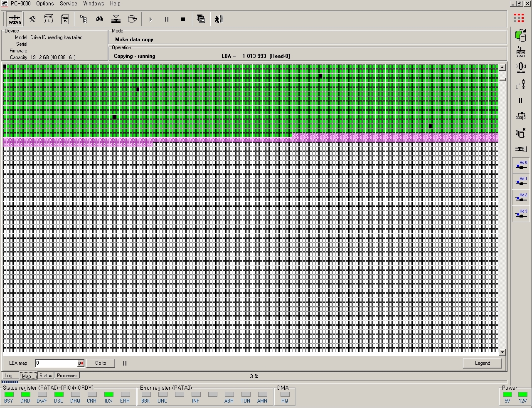Switch to the Log tab
Image resolution: width=532 pixels, height=408 pixels.
click(8, 376)
